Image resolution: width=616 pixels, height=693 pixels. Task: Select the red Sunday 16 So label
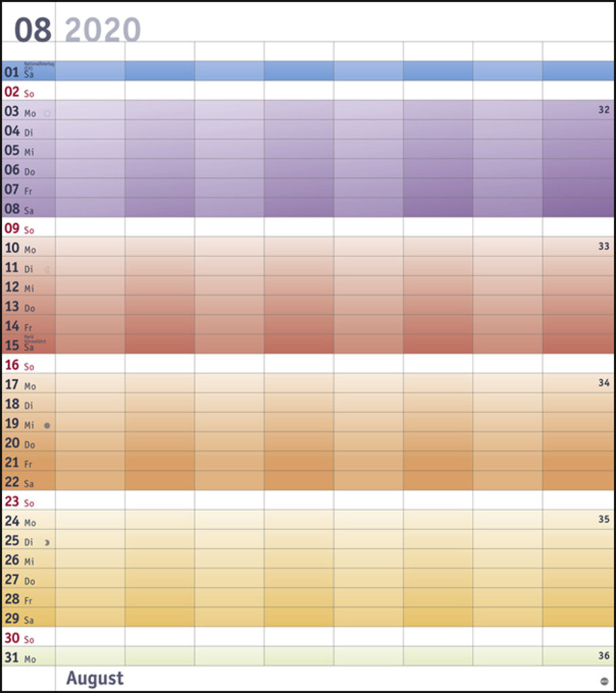click(20, 365)
